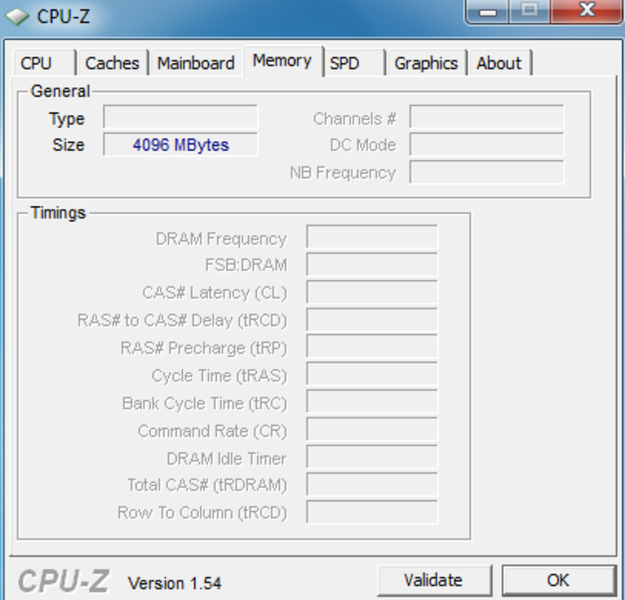Close the CPU-Z window

tap(586, 11)
